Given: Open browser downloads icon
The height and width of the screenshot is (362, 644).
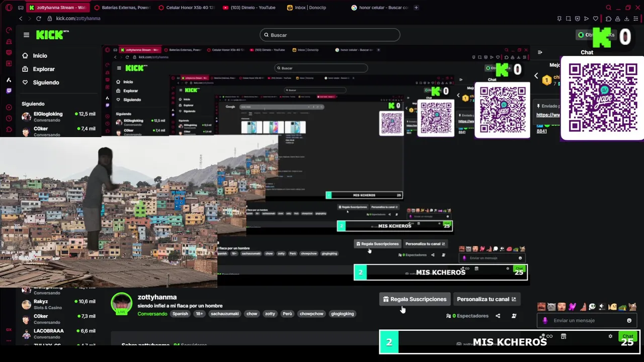Looking at the screenshot, I should 627,19.
